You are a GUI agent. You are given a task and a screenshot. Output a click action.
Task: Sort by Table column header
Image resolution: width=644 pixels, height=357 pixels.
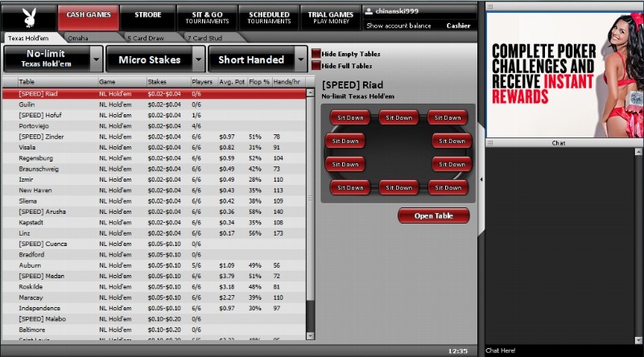57,82
